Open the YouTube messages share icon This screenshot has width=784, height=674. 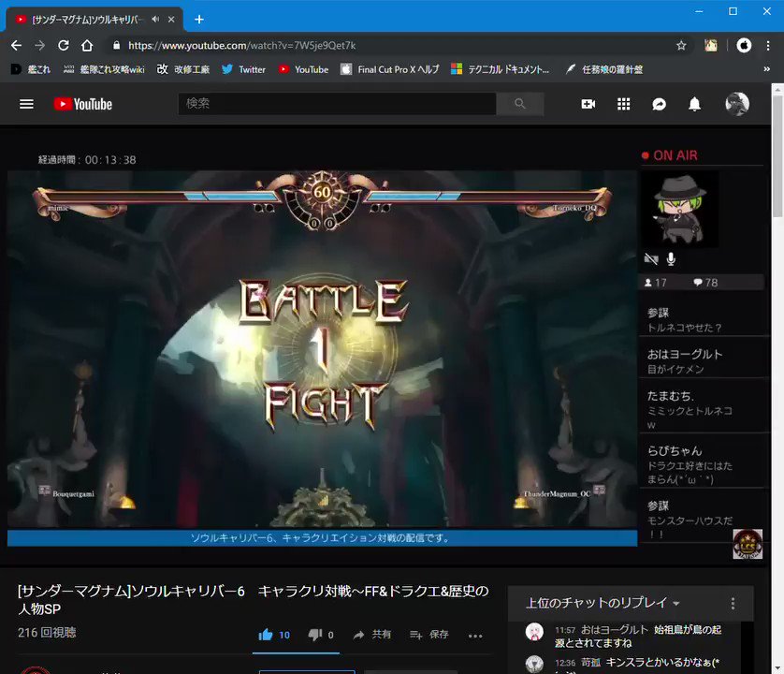(x=659, y=104)
